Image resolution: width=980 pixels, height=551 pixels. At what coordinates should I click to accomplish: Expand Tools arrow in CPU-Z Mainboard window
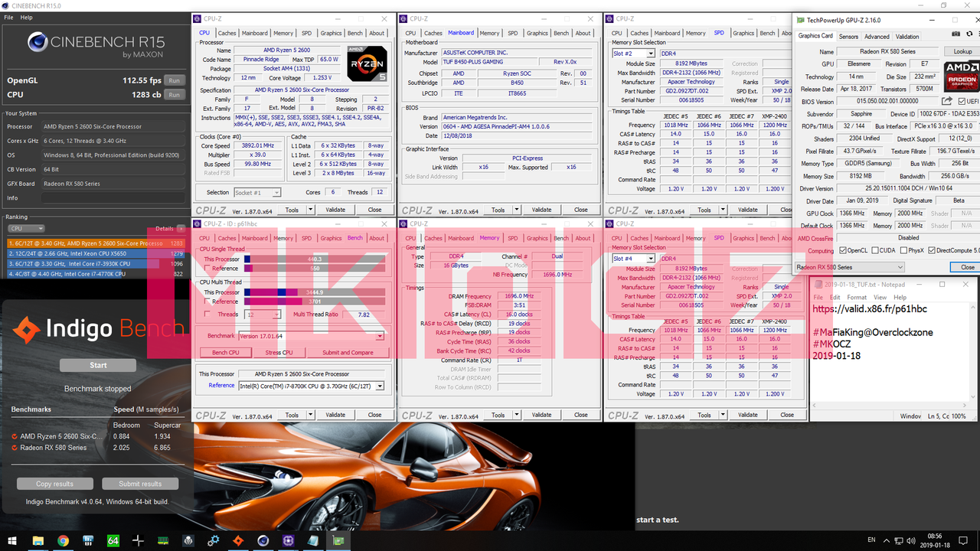tap(516, 210)
